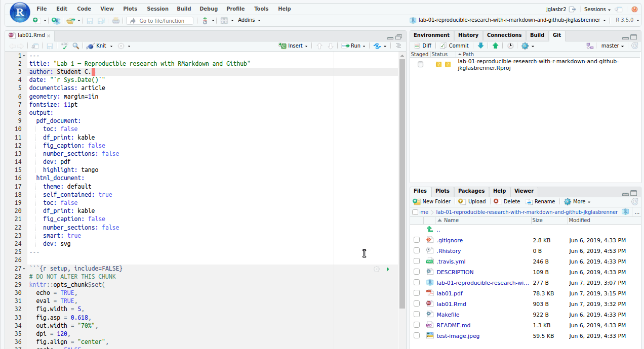Open the Addins dropdown
The width and height of the screenshot is (644, 349).
pyautogui.click(x=249, y=20)
